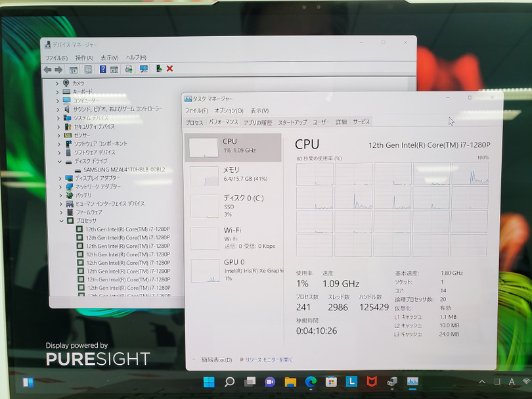Click 簡易表示(D) fewer details button
The height and width of the screenshot is (399, 532).
click(x=217, y=360)
